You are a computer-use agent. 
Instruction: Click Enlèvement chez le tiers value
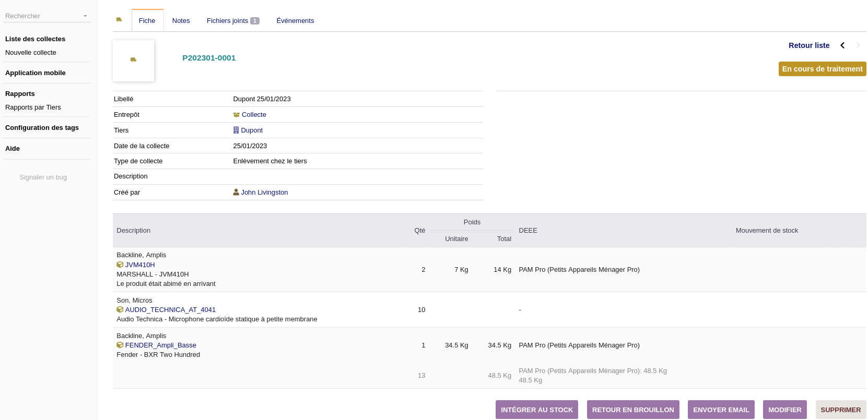pyautogui.click(x=270, y=161)
